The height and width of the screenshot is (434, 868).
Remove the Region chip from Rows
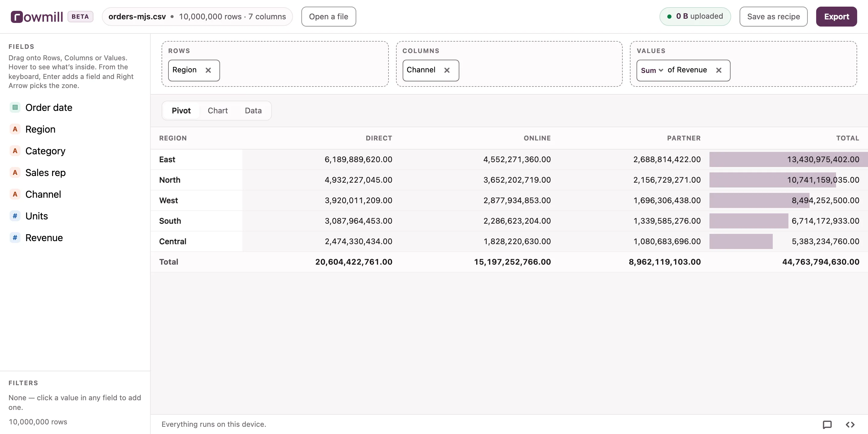208,70
